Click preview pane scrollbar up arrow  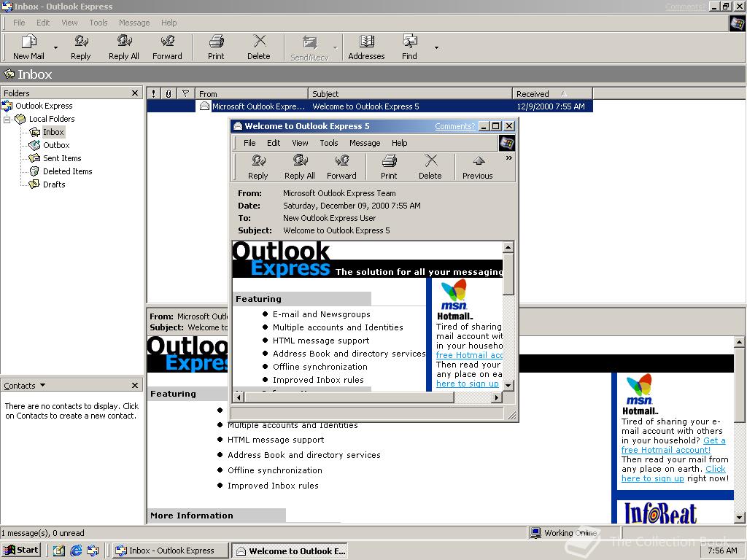(x=740, y=342)
